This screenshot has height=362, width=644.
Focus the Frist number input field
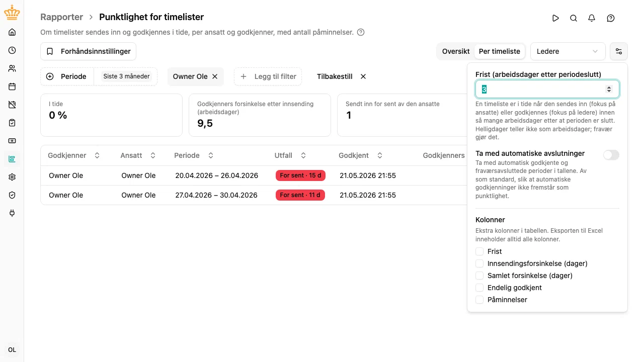(x=547, y=89)
